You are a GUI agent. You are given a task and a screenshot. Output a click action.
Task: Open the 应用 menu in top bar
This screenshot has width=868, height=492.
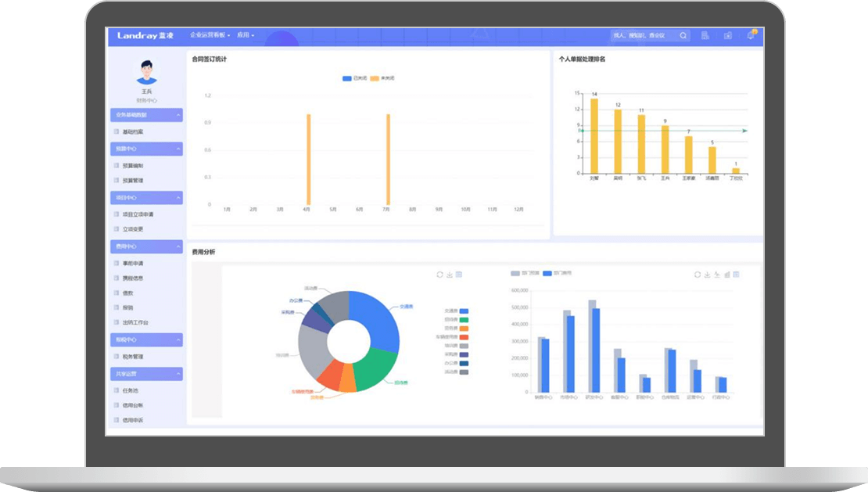click(246, 36)
